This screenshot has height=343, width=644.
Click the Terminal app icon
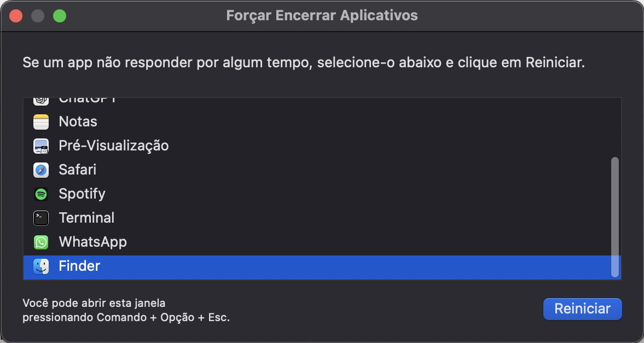[41, 218]
